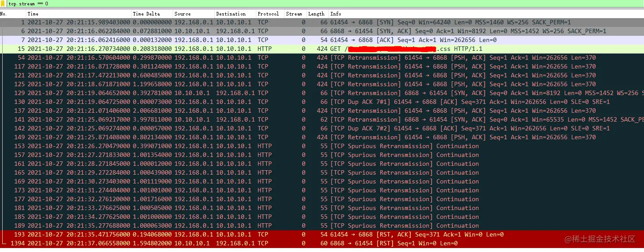Viewport: 644px width, 252px height.
Task: Click the tcp.stream == 0 filter field
Action: [x=325, y=4]
